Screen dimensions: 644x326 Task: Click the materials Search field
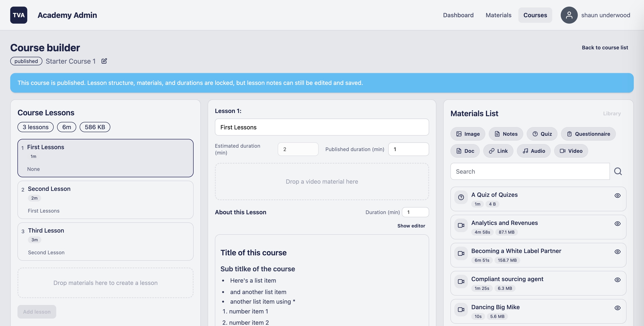530,171
